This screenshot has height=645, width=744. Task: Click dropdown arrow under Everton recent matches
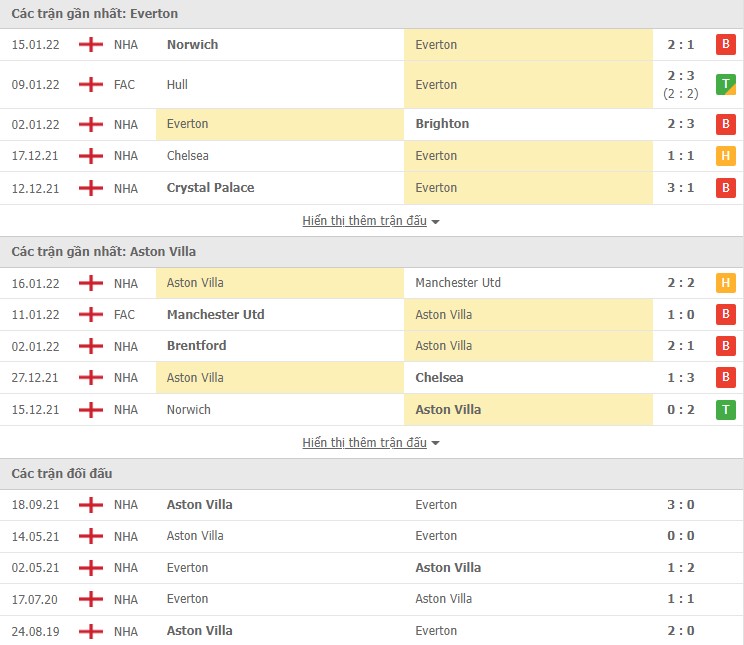[436, 222]
